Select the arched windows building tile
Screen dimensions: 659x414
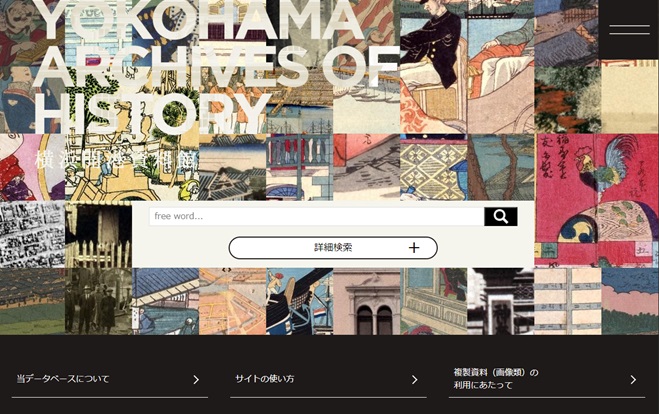(x=366, y=301)
